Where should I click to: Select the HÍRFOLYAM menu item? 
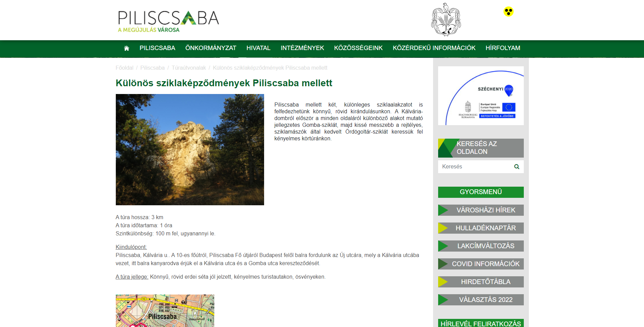[502, 48]
